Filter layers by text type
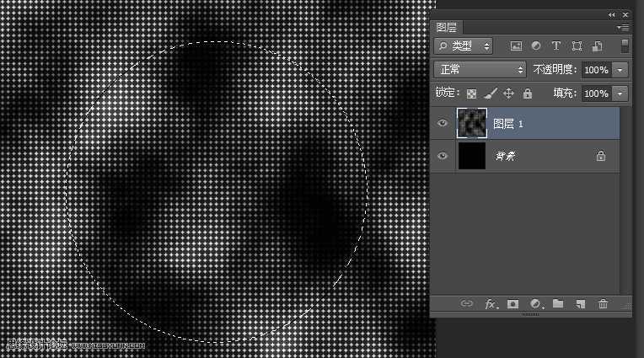Image resolution: width=644 pixels, height=358 pixels. tap(556, 46)
